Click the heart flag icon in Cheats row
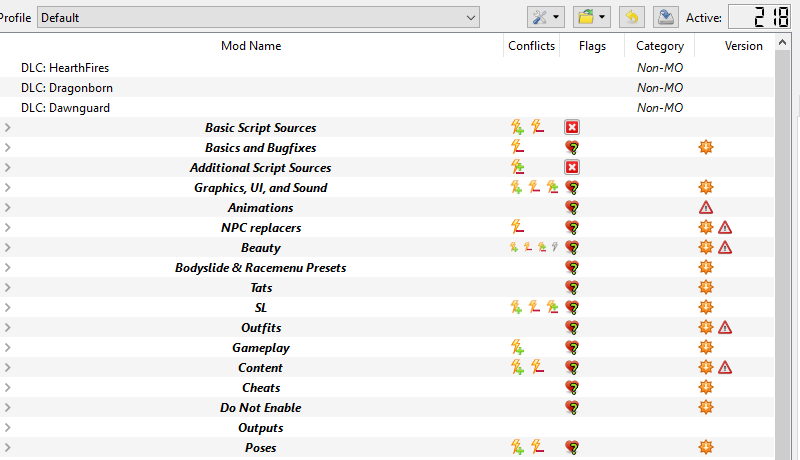This screenshot has width=800, height=460. tap(572, 388)
